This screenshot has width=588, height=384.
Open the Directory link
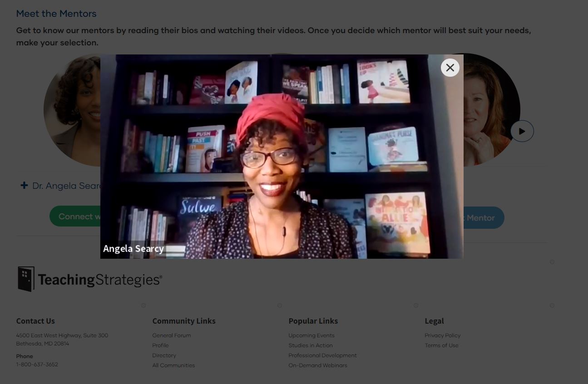click(164, 355)
